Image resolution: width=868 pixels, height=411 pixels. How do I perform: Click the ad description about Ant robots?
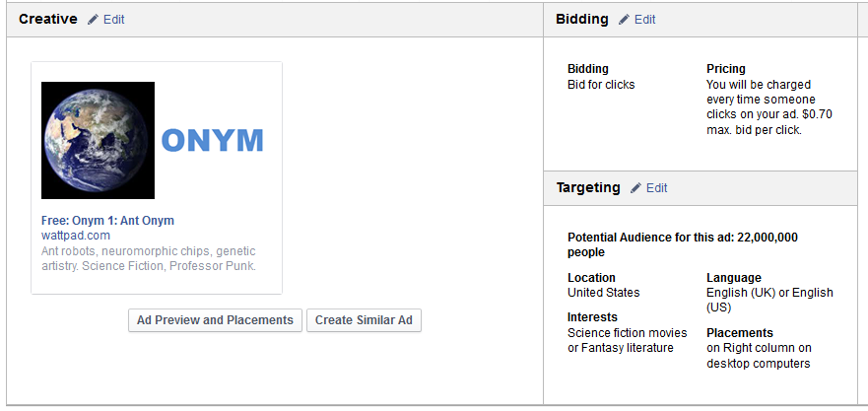148,258
